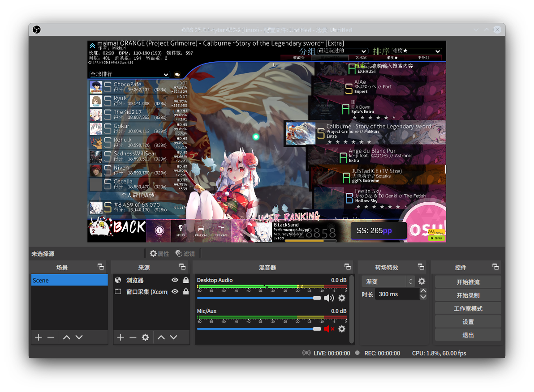
Task: Open Desktop Audio settings gear
Action: coord(341,298)
